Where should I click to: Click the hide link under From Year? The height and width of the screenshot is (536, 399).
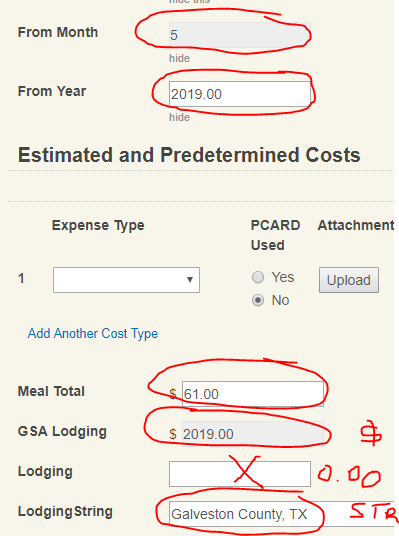point(179,117)
